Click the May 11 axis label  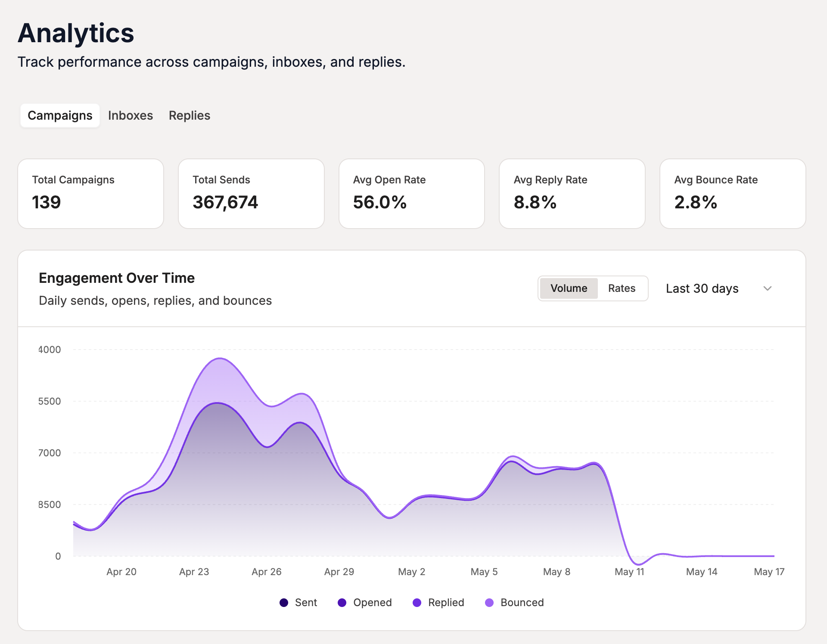click(629, 572)
